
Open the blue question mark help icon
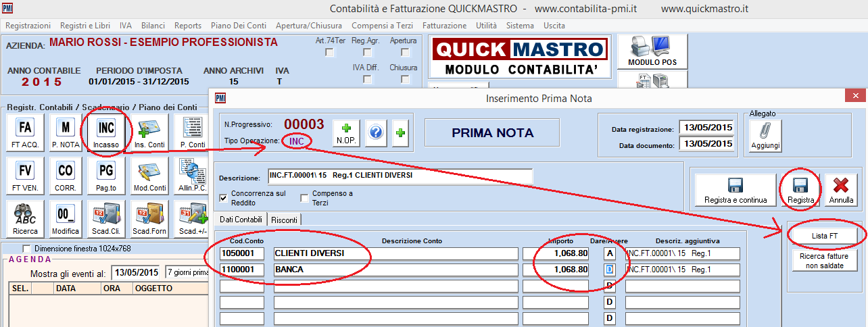pyautogui.click(x=377, y=132)
